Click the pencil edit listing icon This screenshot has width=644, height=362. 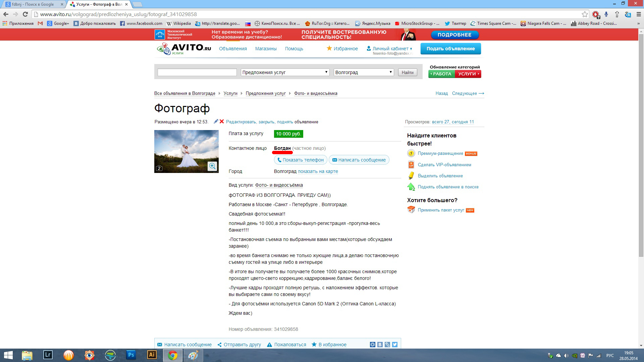point(216,121)
